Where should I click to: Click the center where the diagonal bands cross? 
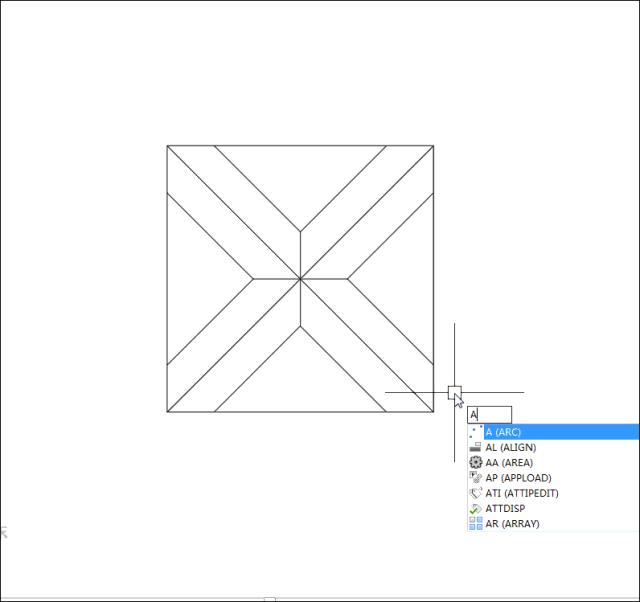[x=300, y=279]
